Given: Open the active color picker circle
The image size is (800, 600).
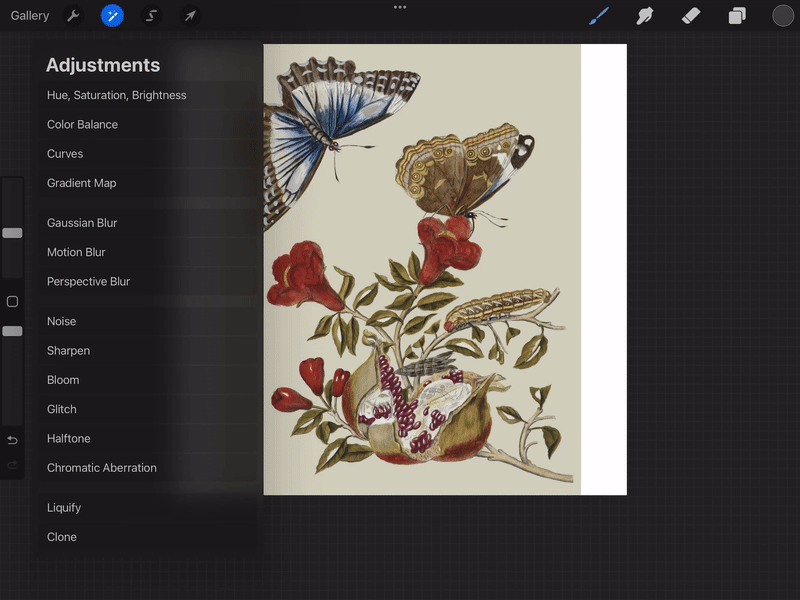Looking at the screenshot, I should 783,16.
